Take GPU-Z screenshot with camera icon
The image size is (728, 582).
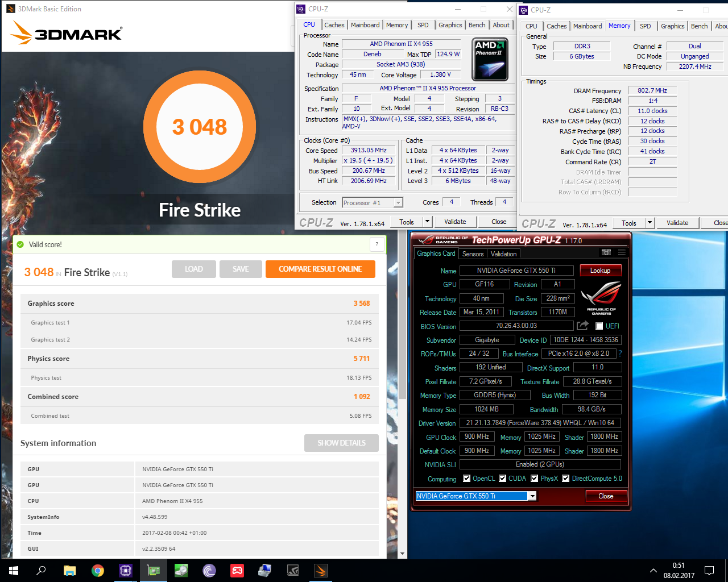(606, 253)
